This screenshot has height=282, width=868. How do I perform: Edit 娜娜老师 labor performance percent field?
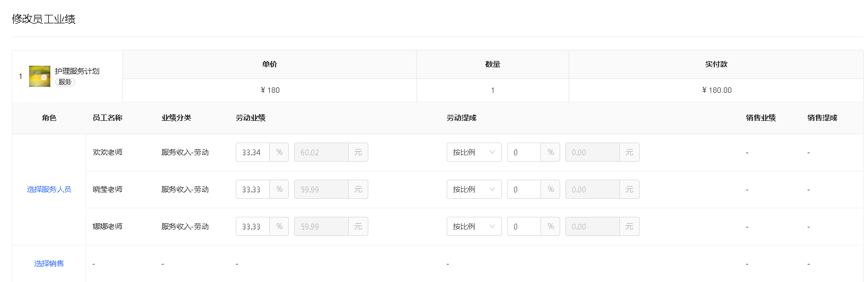253,226
